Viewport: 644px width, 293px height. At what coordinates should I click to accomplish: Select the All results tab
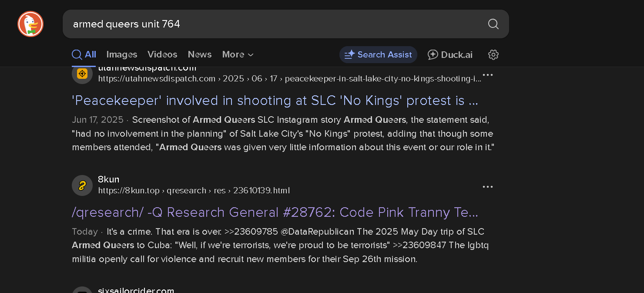point(84,54)
